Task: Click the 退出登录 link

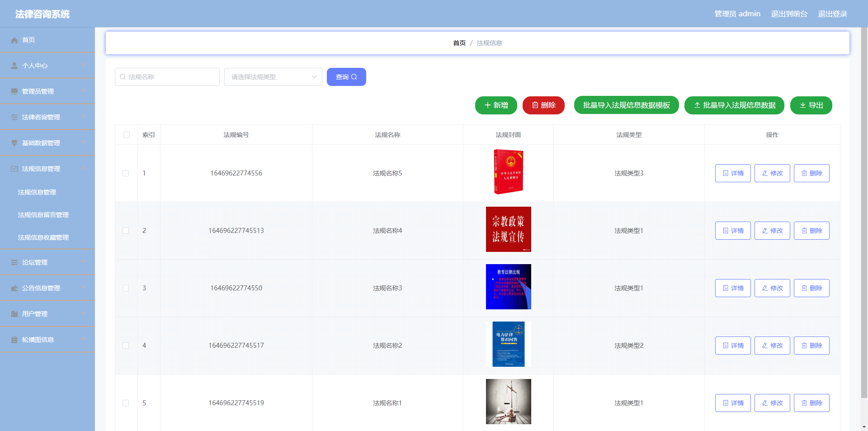Action: click(832, 14)
